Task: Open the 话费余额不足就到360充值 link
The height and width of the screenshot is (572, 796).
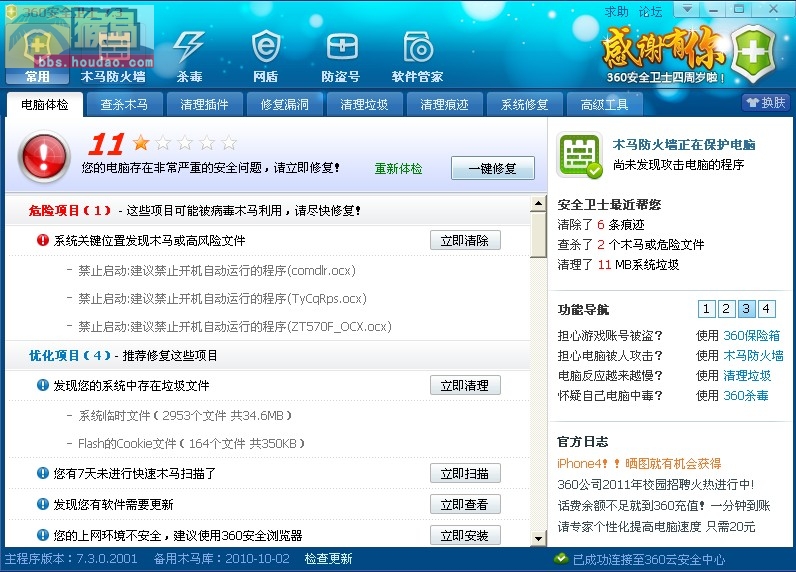Action: 664,506
